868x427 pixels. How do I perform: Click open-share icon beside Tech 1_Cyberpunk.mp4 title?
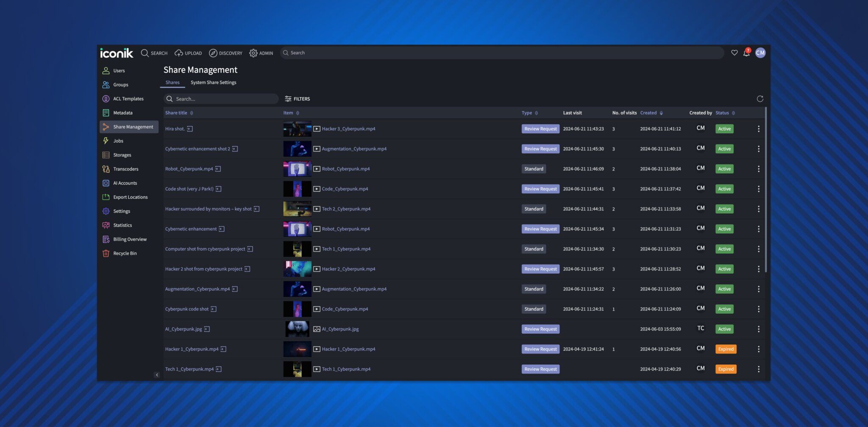[x=219, y=369]
